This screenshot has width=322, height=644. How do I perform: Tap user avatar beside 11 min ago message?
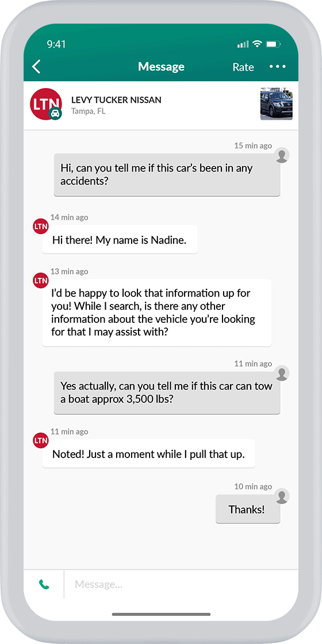(282, 373)
